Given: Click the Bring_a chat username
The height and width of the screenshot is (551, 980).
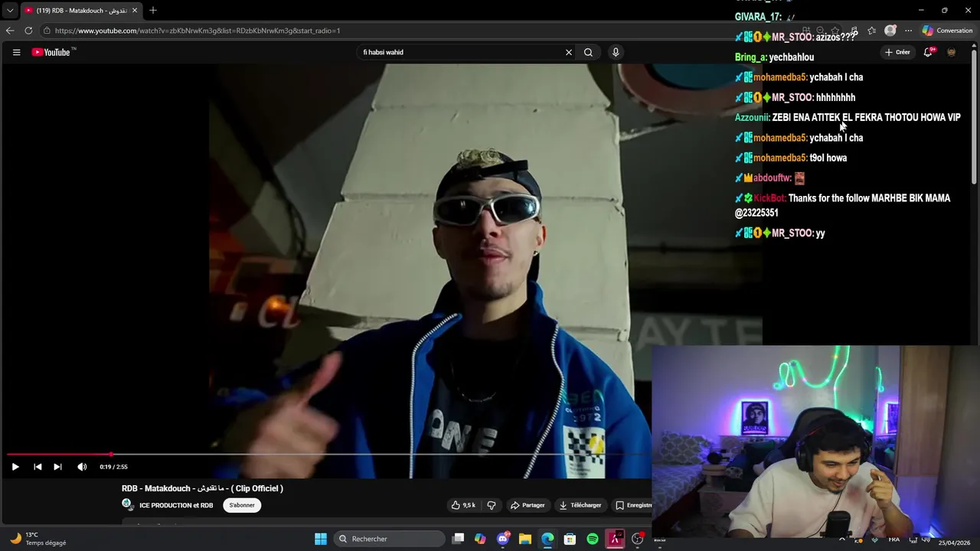Looking at the screenshot, I should pyautogui.click(x=750, y=57).
